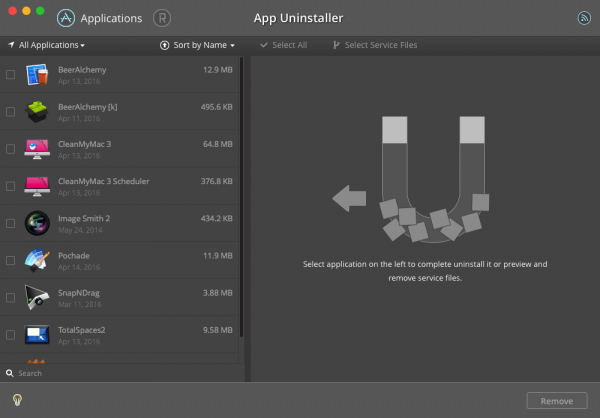Click the Applications tab label
Image resolution: width=600 pixels, height=418 pixels.
pos(111,18)
